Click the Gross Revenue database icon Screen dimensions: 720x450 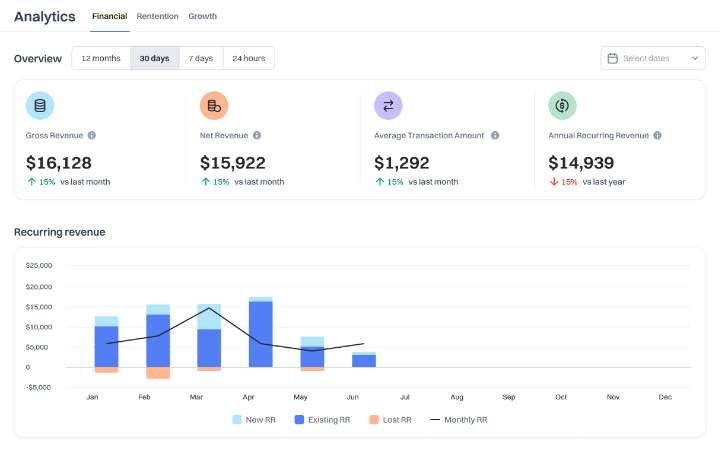40,105
